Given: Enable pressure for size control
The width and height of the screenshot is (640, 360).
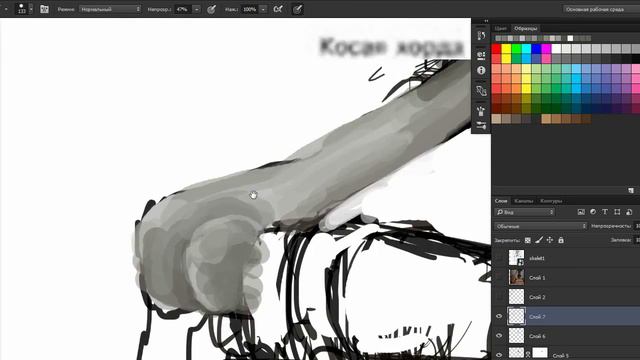Looking at the screenshot, I should pos(298,9).
